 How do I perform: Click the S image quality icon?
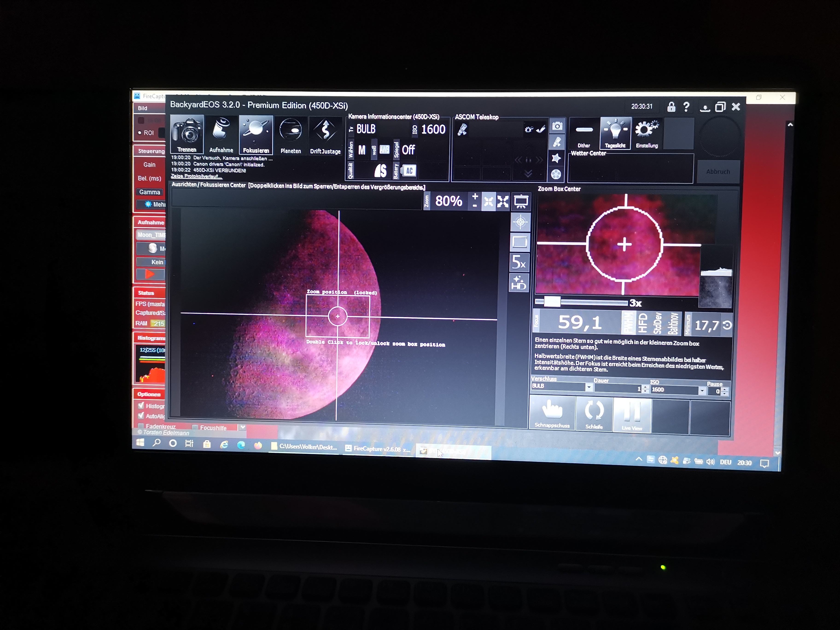[380, 170]
